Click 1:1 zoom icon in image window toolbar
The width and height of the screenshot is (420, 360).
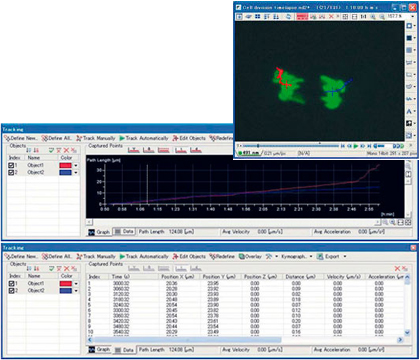point(363,16)
